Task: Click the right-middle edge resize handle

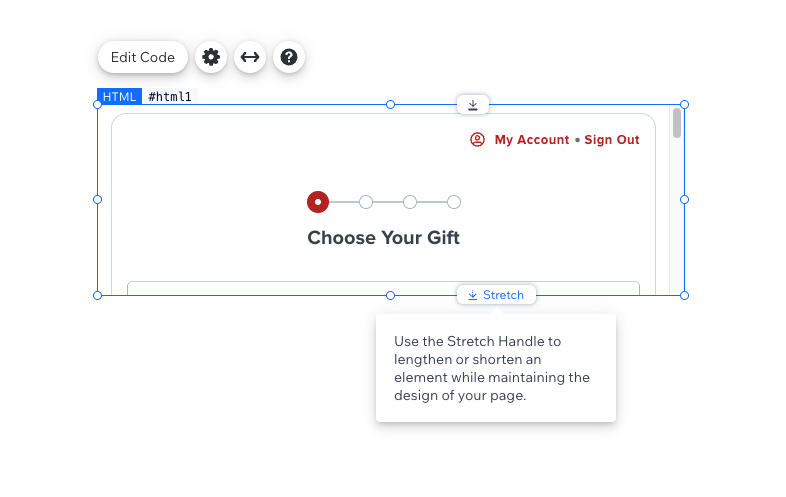Action: 684,200
